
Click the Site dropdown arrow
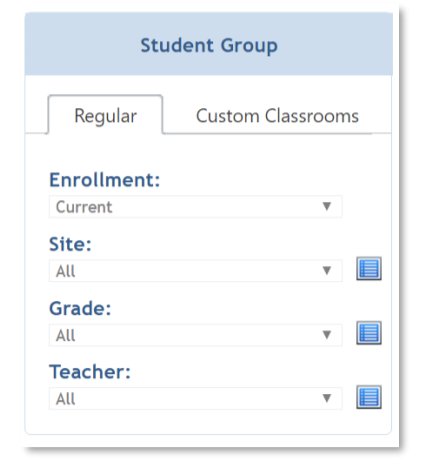click(327, 270)
